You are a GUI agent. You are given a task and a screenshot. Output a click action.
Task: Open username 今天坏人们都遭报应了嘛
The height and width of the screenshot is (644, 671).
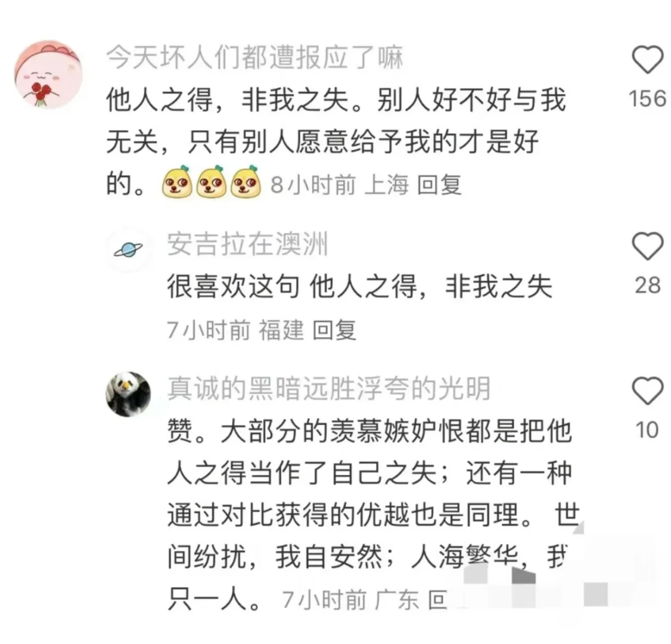pos(254,57)
